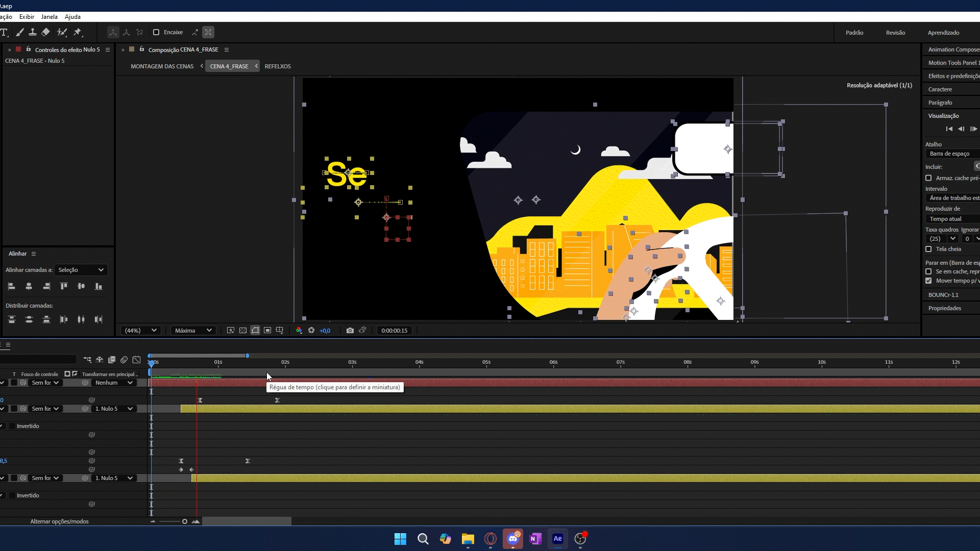Click the snapshot camera icon
Viewport: 980px width, 551px height.
(x=350, y=331)
